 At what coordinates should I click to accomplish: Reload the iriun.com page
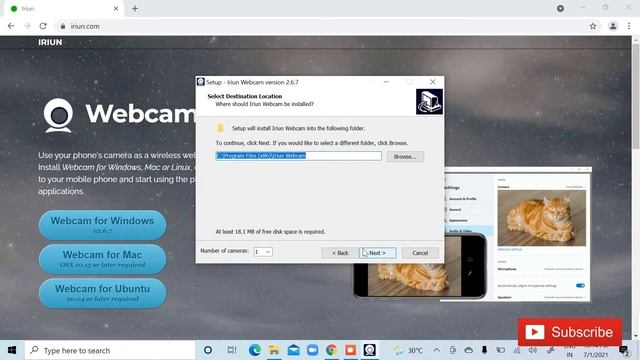(x=43, y=26)
